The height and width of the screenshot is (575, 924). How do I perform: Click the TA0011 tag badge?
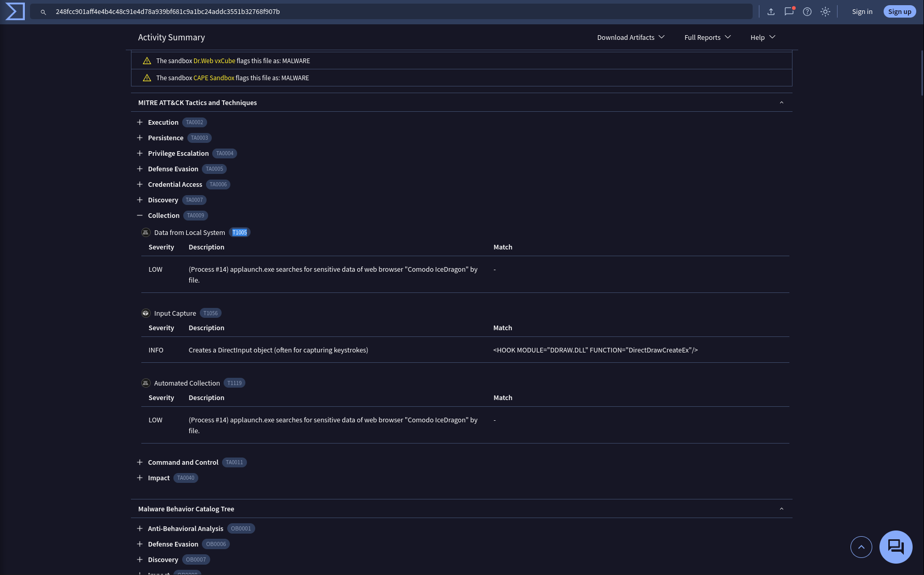tap(234, 462)
